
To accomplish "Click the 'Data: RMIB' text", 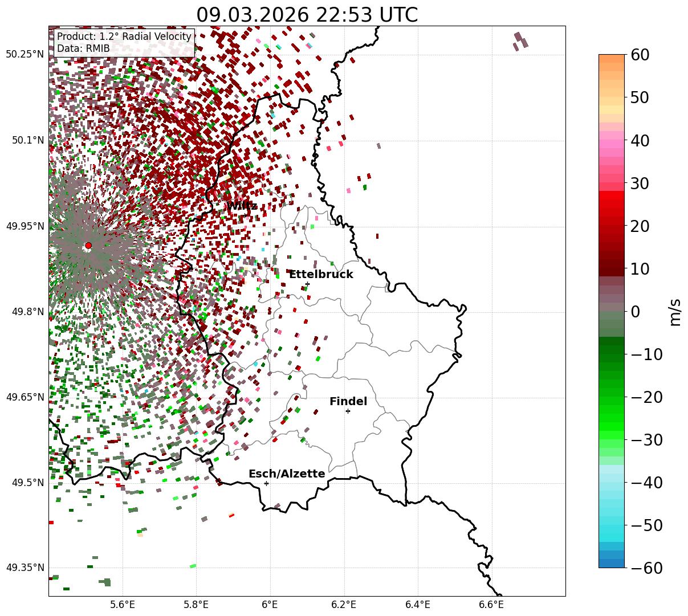I will tap(83, 49).
